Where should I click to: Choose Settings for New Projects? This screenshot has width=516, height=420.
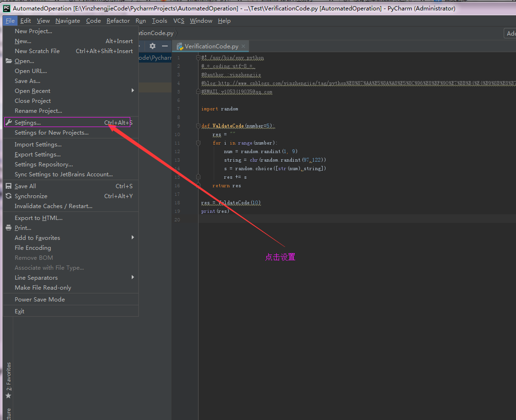(52, 133)
